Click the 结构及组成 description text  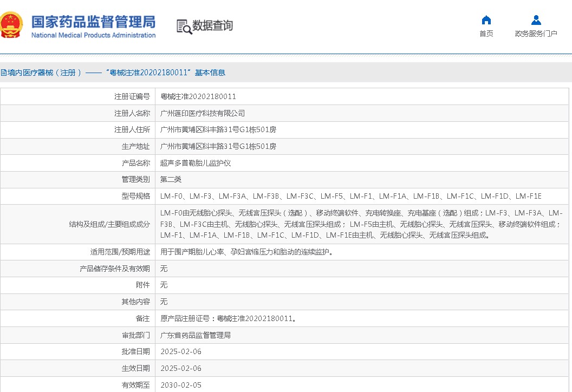click(361, 224)
